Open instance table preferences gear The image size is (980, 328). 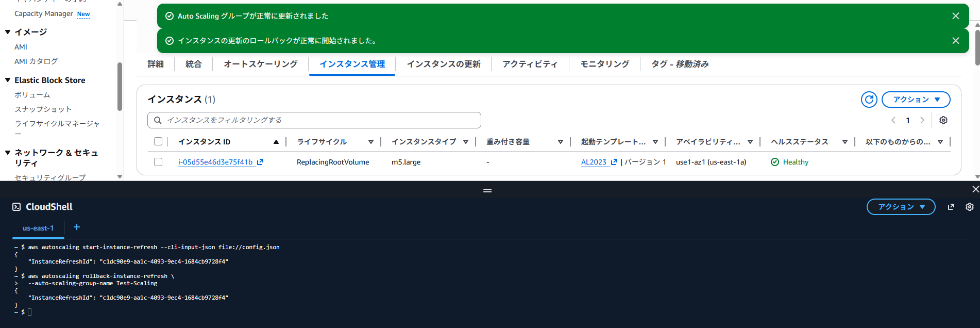943,120
